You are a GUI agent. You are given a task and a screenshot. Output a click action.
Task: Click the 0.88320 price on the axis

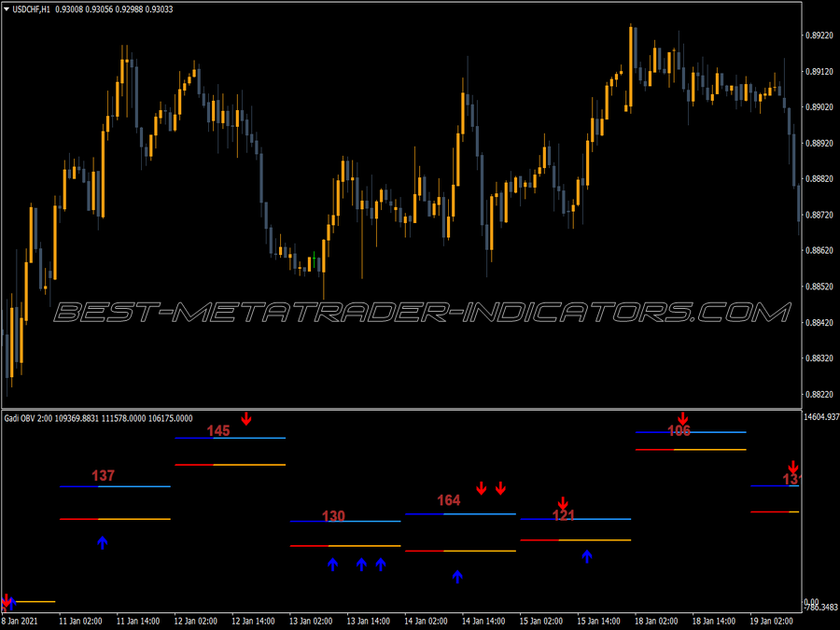click(819, 358)
